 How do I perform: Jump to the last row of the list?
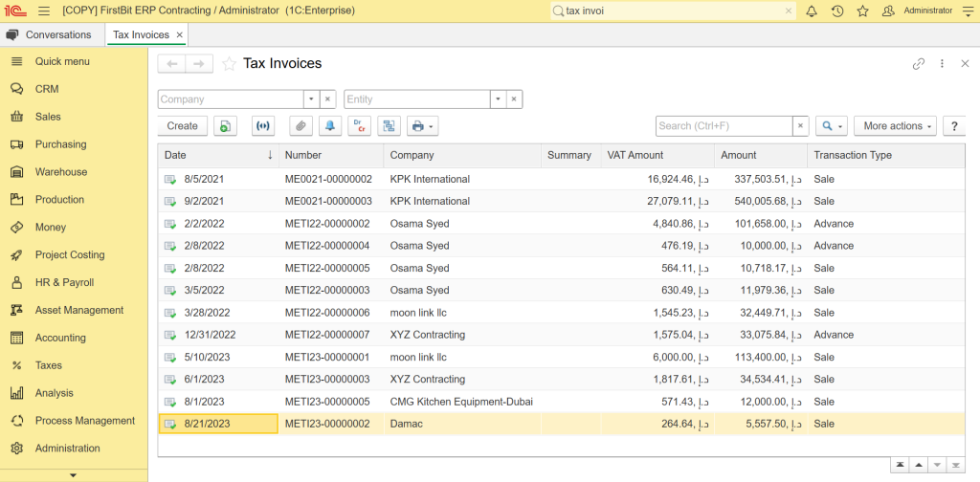point(956,465)
